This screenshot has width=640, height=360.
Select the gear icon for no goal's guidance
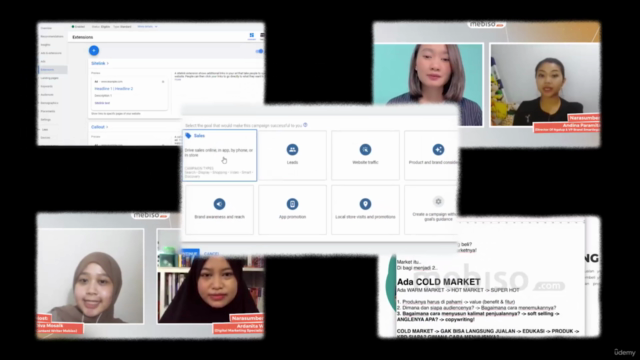[438, 201]
